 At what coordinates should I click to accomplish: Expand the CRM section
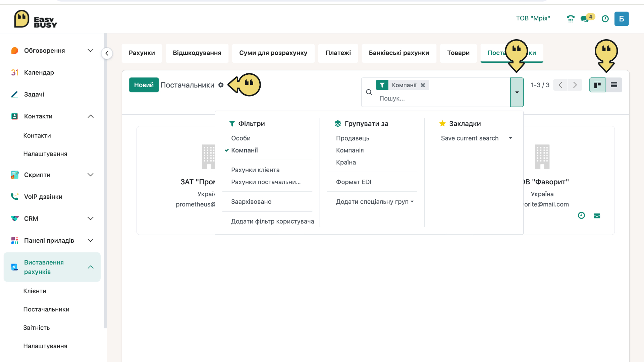click(90, 219)
